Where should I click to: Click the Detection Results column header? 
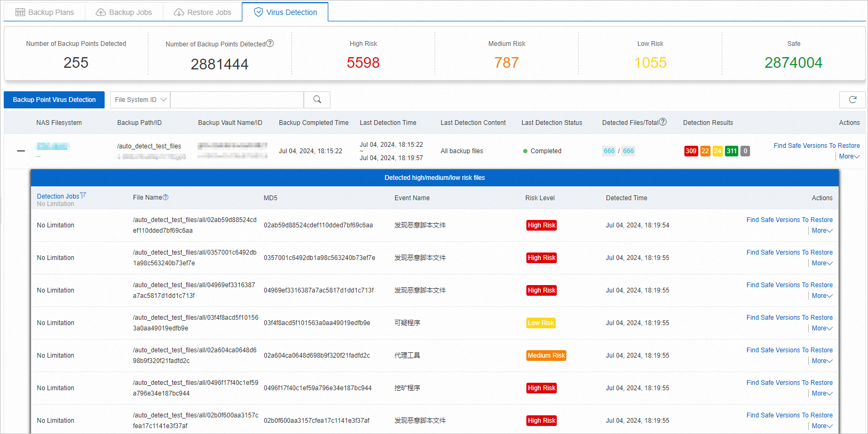pos(708,123)
